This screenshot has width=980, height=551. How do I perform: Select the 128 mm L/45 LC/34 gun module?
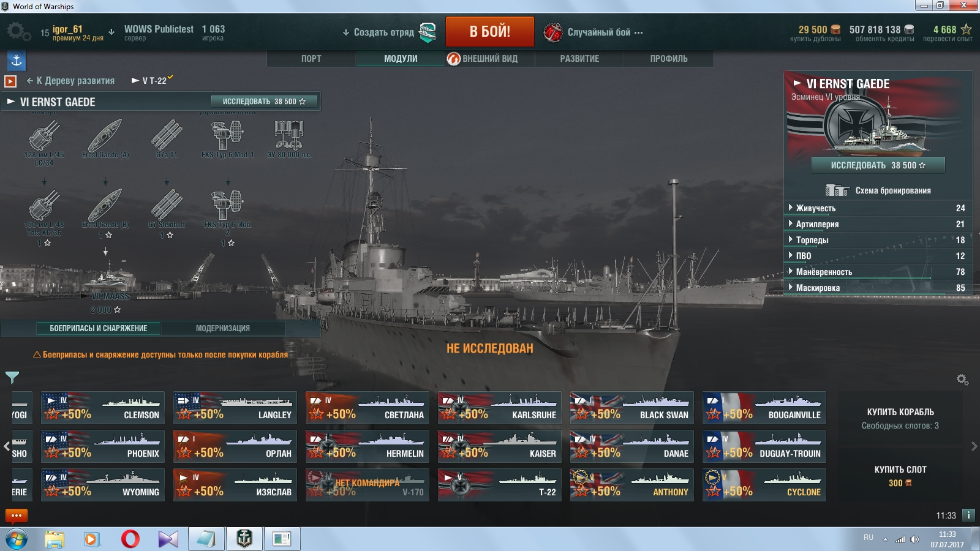(x=43, y=142)
